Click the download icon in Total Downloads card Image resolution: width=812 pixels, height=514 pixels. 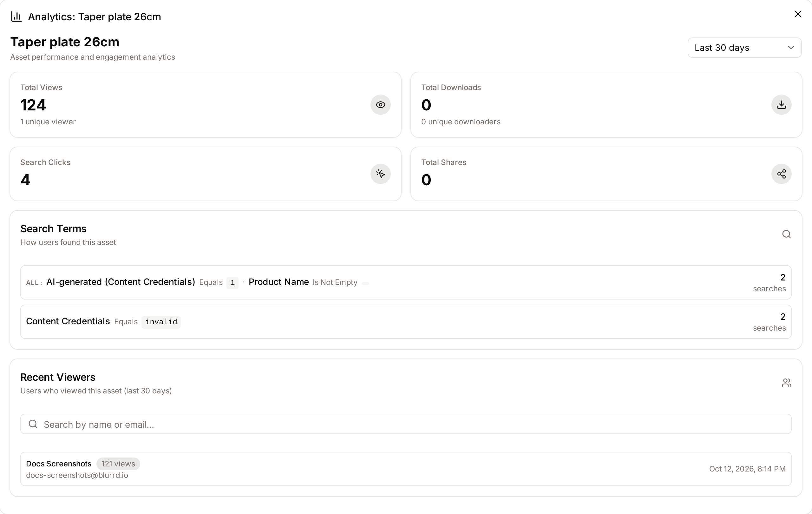(781, 105)
